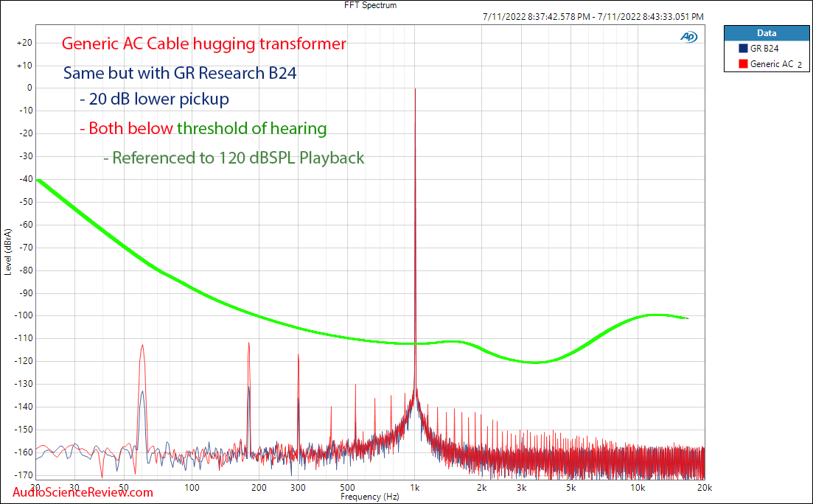Image resolution: width=813 pixels, height=504 pixels.
Task: Select the red Generic AC legend swatch
Action: [x=743, y=64]
